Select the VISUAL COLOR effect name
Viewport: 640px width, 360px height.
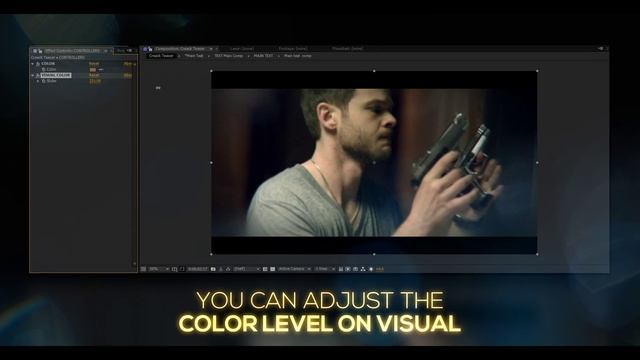click(56, 76)
